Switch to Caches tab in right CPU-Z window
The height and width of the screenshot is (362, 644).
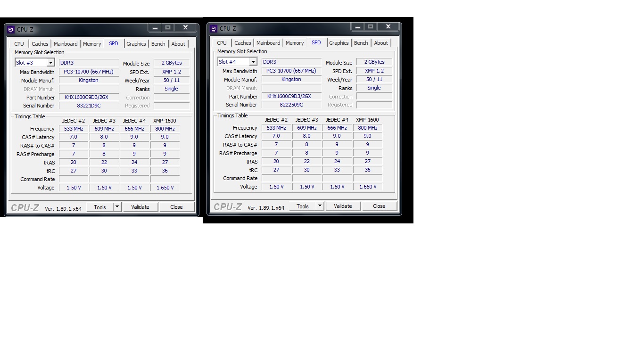(242, 43)
